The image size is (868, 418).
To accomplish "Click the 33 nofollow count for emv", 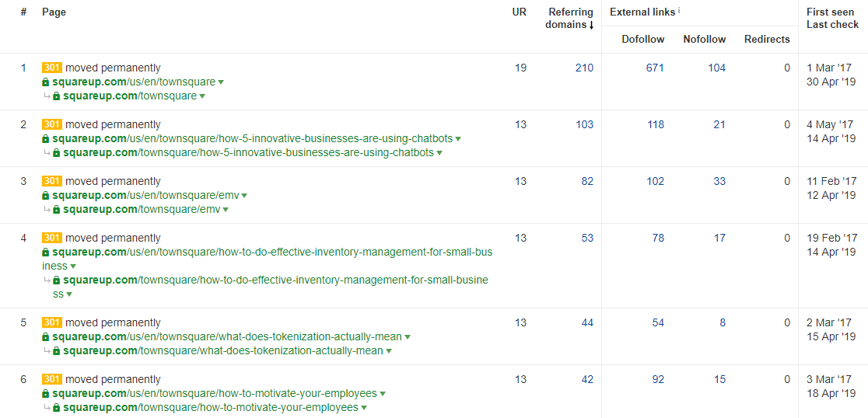I will click(x=719, y=182).
